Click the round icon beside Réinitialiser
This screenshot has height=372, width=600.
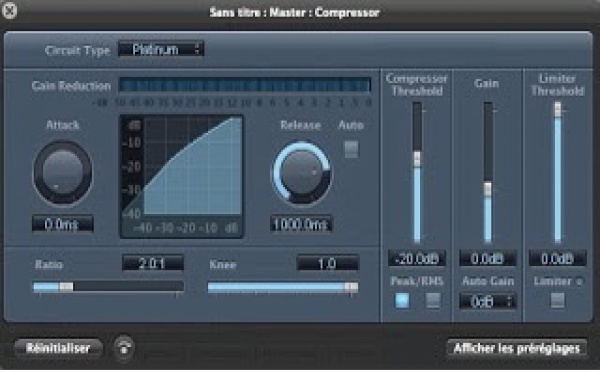124,348
